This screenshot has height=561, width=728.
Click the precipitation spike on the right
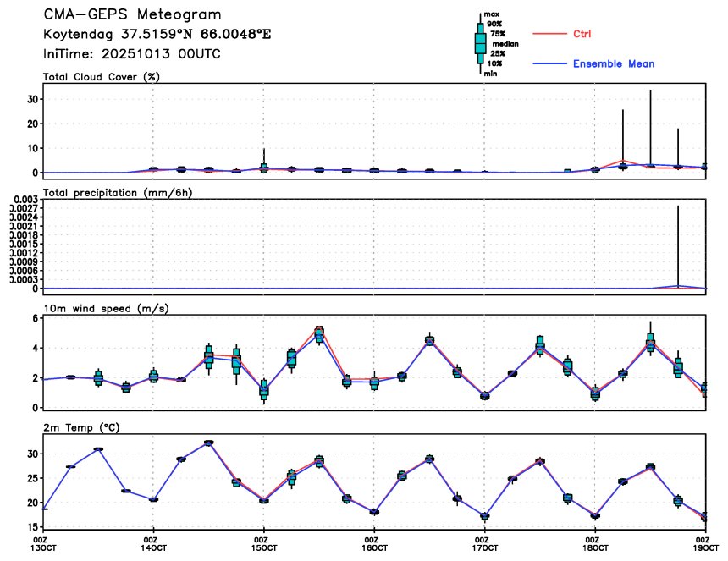click(x=678, y=246)
